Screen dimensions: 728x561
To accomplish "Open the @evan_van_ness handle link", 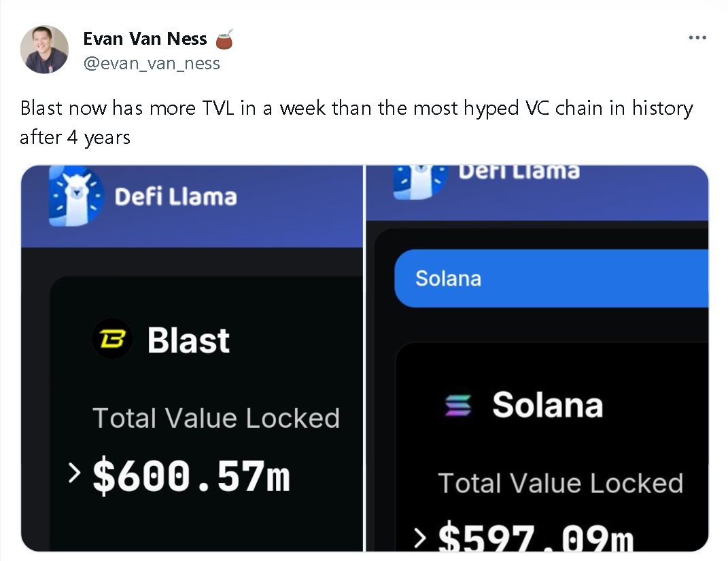I will (152, 63).
